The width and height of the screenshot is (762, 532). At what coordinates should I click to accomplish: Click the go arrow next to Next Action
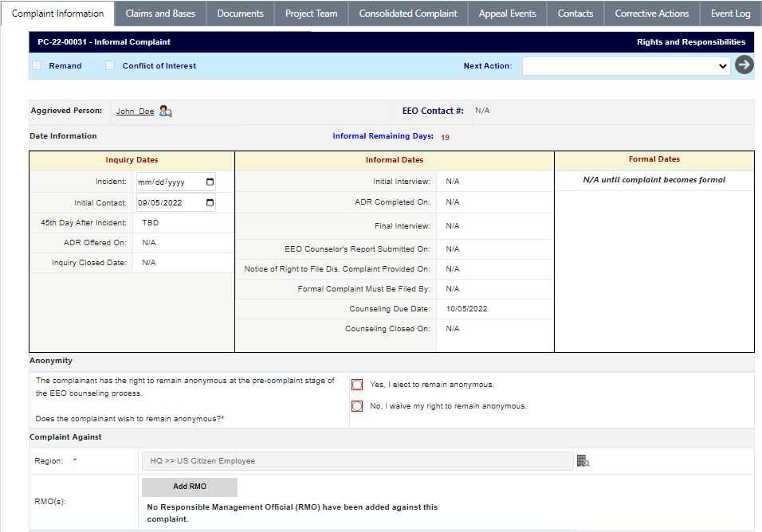click(x=744, y=65)
